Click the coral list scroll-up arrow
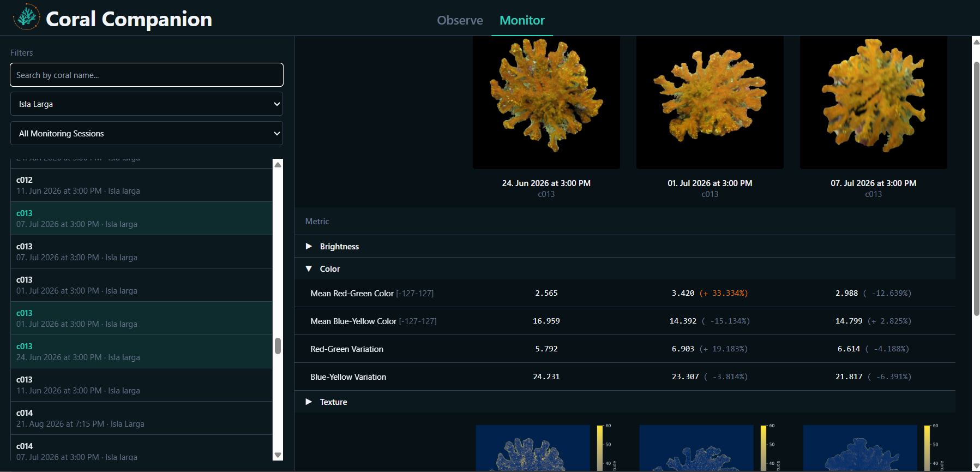The width and height of the screenshot is (980, 472). pos(278,164)
